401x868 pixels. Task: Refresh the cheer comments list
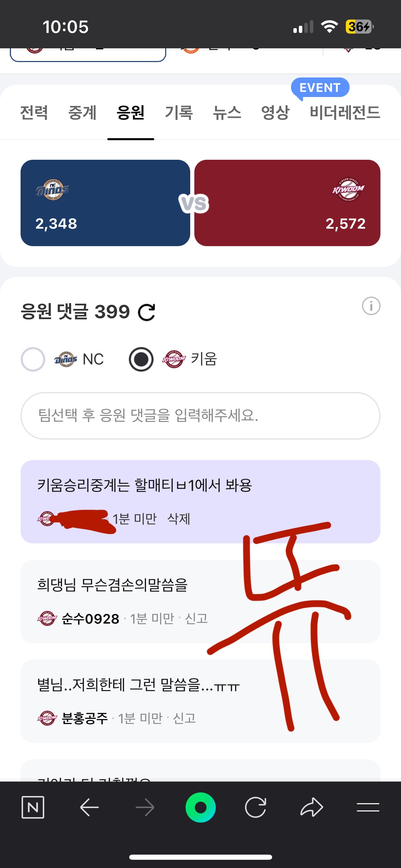[x=147, y=312]
